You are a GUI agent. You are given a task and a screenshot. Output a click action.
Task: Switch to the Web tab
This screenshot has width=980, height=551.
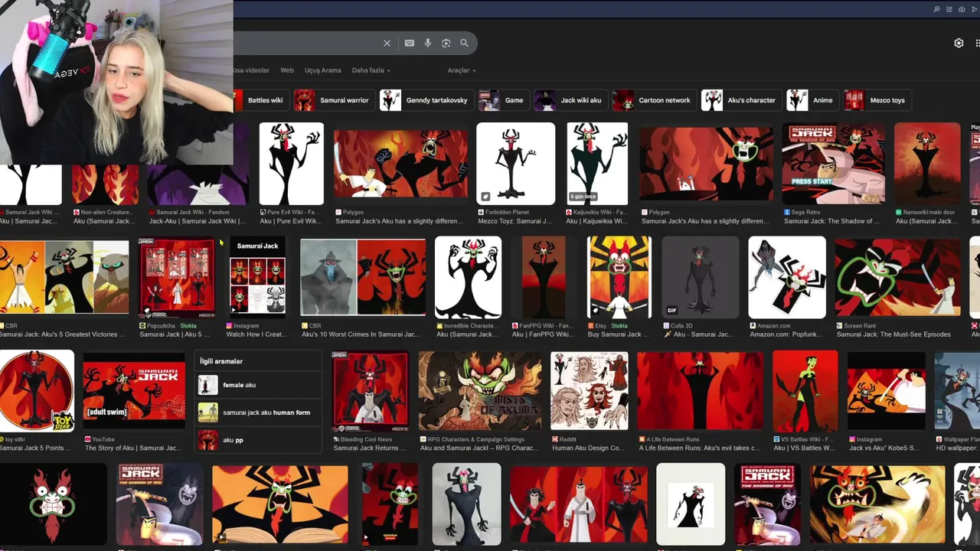[287, 70]
